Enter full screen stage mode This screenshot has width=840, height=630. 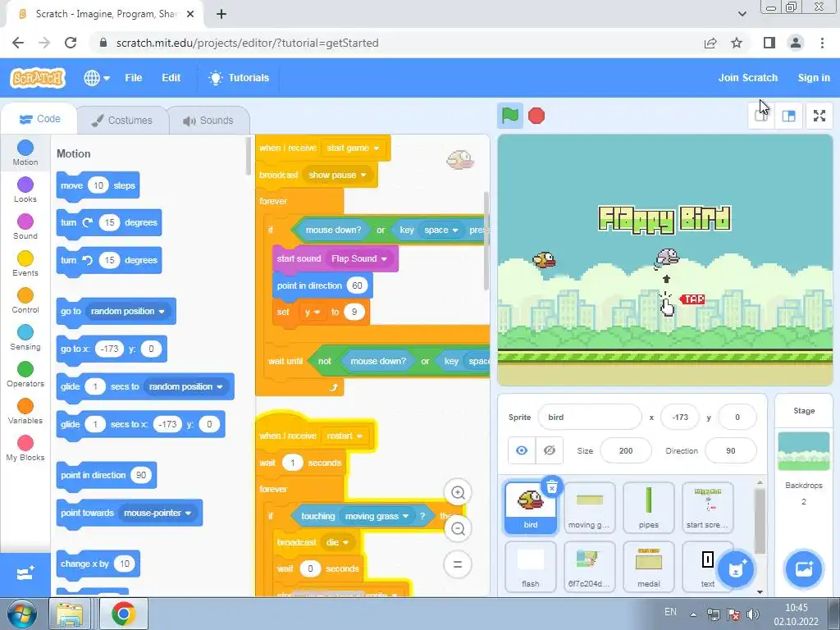(x=819, y=115)
